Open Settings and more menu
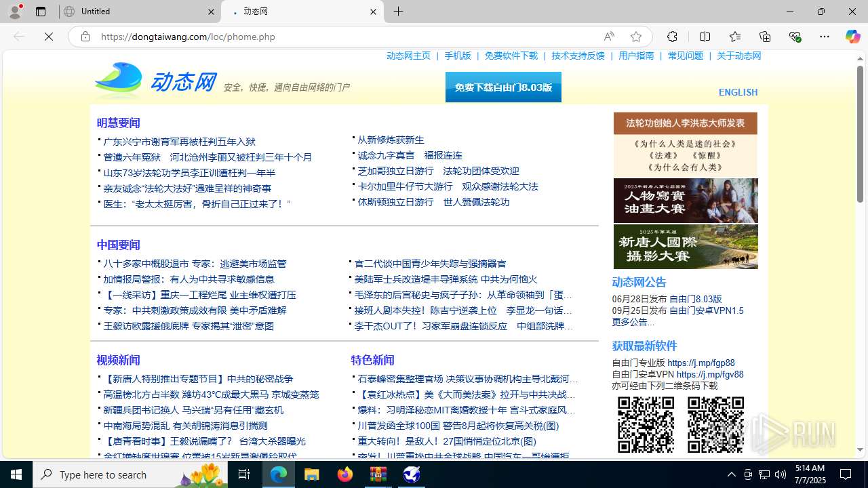 pos(825,37)
